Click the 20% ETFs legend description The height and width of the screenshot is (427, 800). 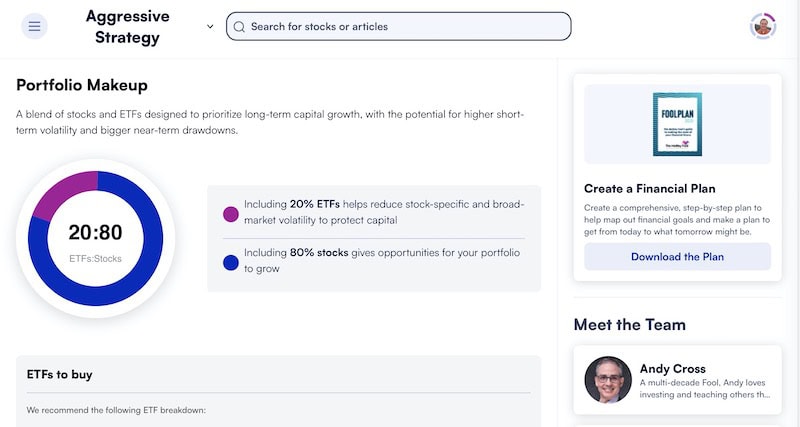384,212
